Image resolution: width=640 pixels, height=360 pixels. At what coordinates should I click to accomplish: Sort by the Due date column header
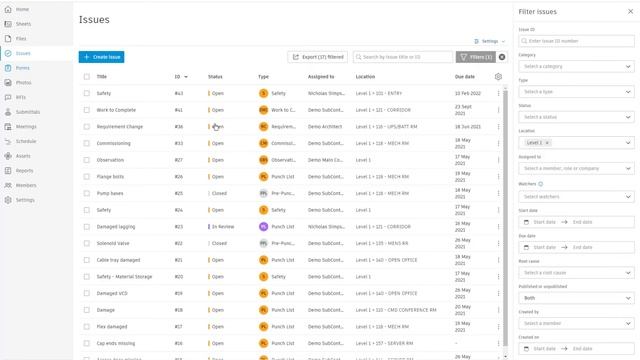coord(464,77)
